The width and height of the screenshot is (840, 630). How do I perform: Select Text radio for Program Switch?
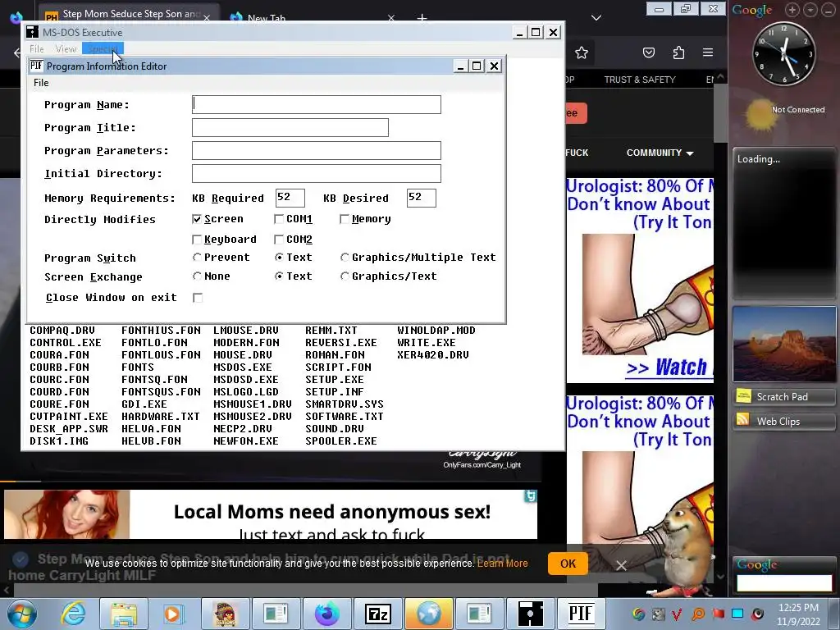[279, 258]
